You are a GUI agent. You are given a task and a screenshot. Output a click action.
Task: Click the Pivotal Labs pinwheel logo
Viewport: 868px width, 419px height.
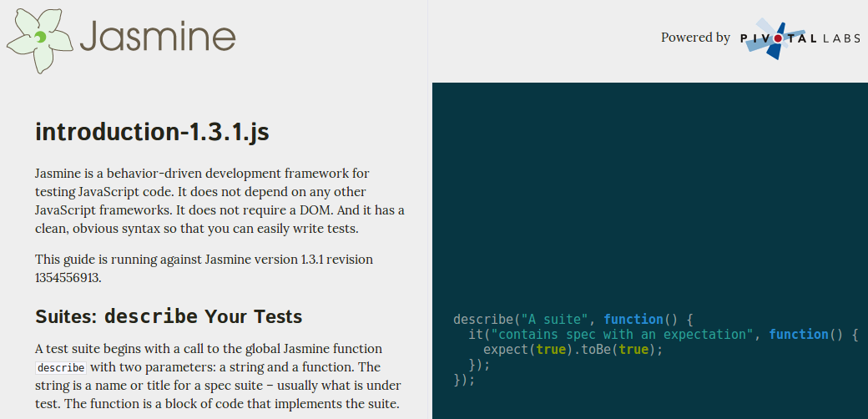pyautogui.click(x=777, y=39)
